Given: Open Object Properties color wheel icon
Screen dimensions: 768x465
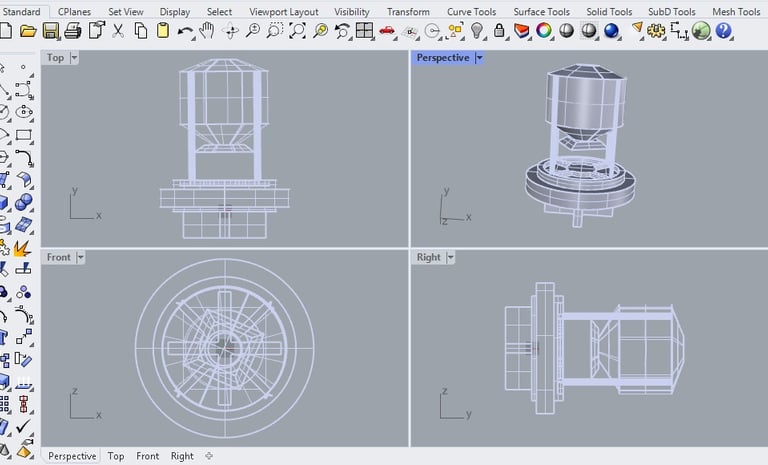Looking at the screenshot, I should tap(544, 31).
